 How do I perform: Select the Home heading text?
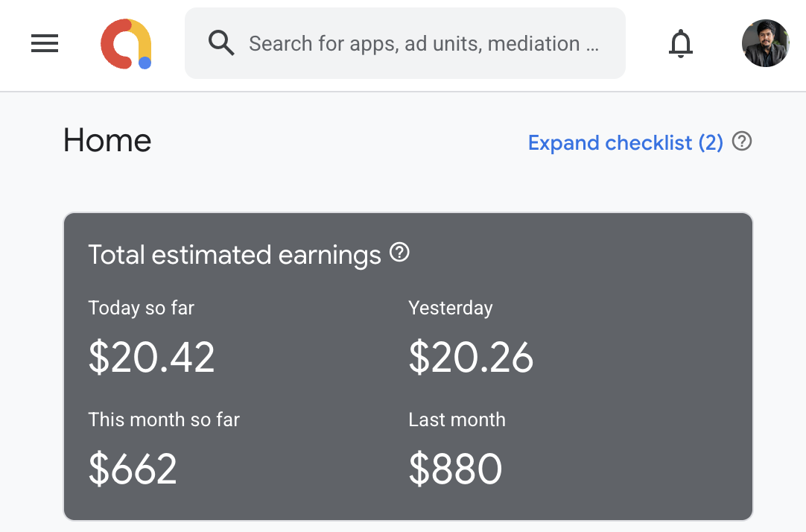107,140
